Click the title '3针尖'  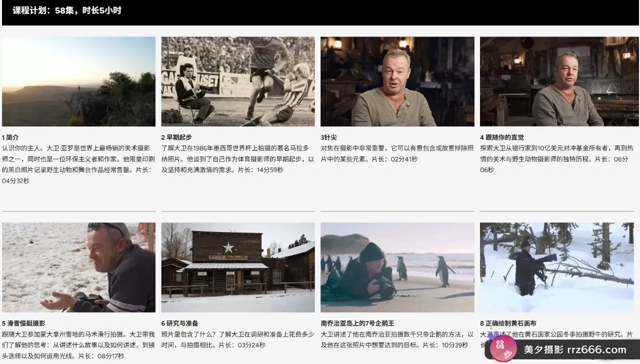click(329, 137)
